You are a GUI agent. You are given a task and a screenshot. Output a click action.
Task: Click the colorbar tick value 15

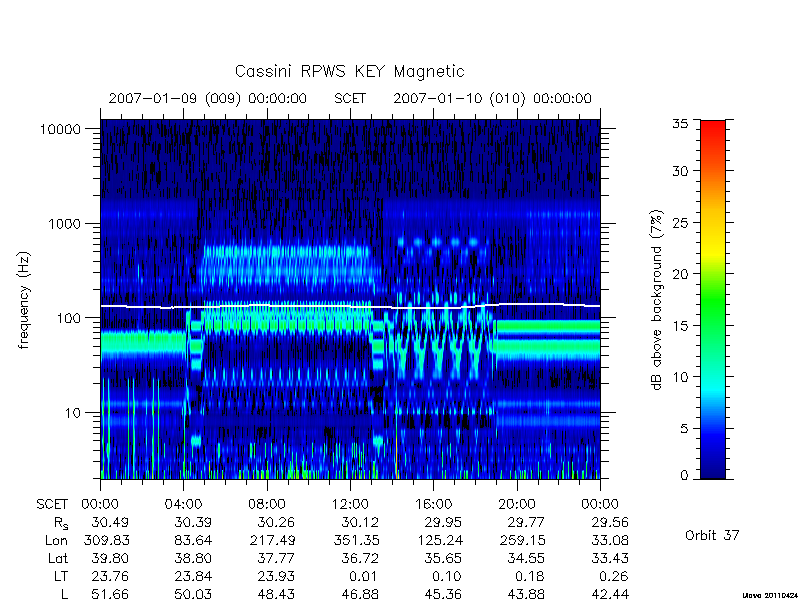[680, 326]
